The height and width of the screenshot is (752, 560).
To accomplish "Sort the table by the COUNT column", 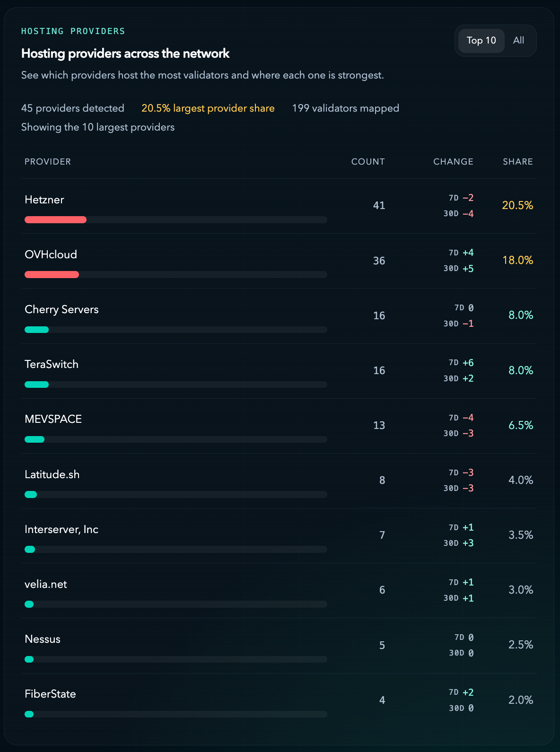I will coord(368,161).
